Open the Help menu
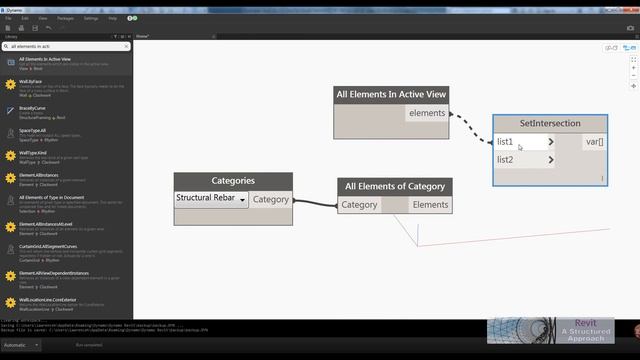 click(113, 18)
